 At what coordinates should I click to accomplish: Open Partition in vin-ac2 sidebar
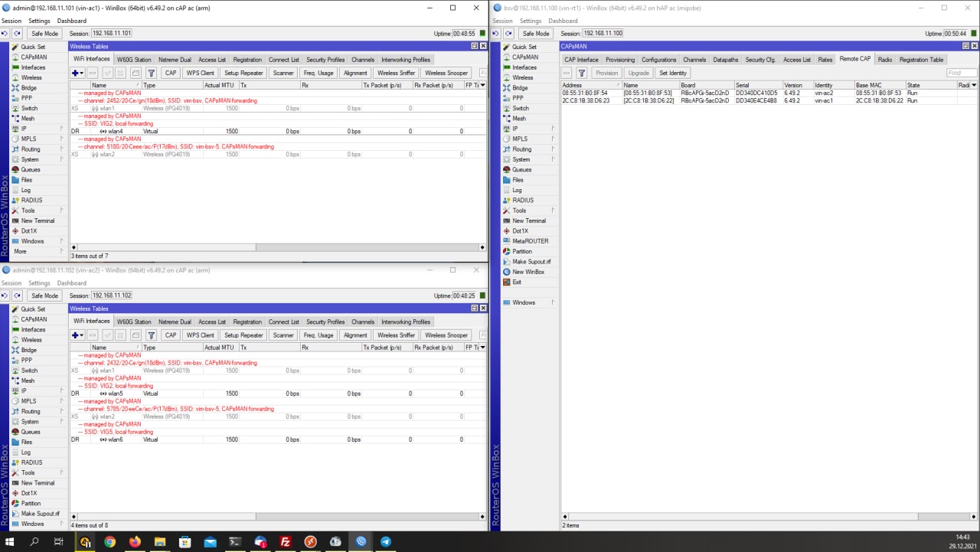[x=31, y=504]
